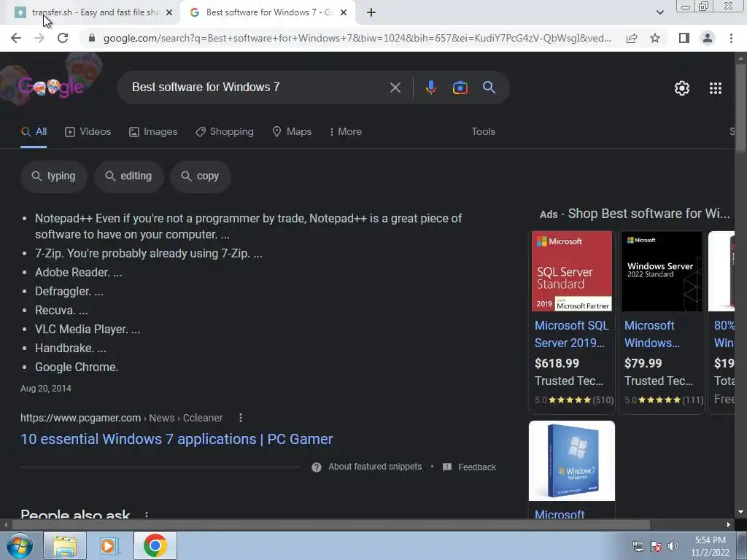Open Microsoft SQL Server Standard ad thumbnail
Viewport: 747px width, 560px height.
pos(572,271)
